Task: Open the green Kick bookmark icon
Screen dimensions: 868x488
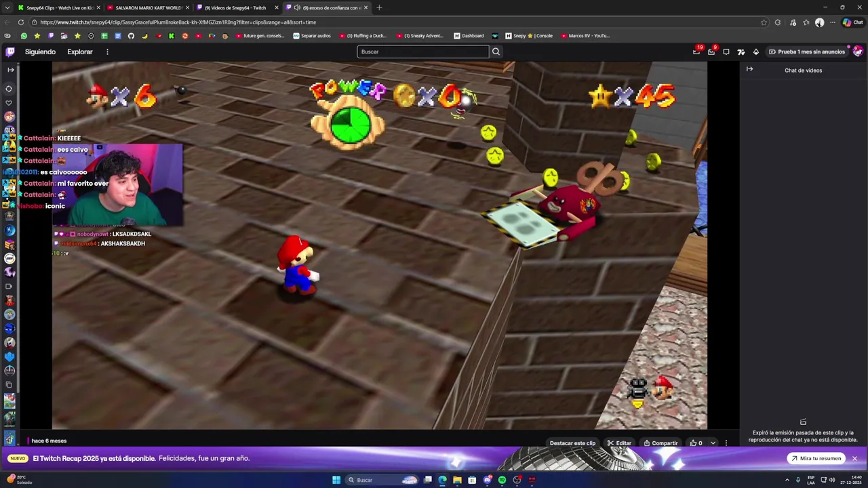Action: [172, 36]
